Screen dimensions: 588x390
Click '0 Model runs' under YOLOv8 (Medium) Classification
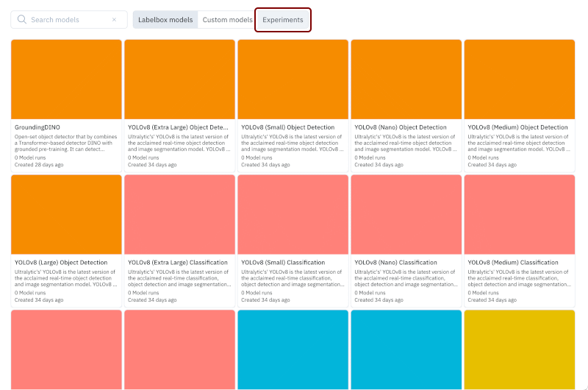483,293
